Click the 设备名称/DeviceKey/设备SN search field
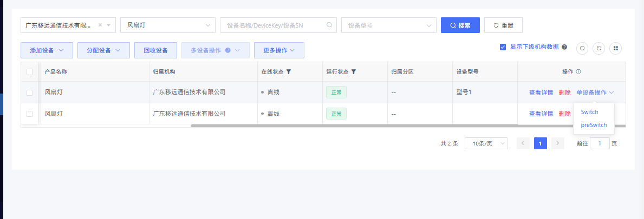The width and height of the screenshot is (644, 219). coord(275,25)
